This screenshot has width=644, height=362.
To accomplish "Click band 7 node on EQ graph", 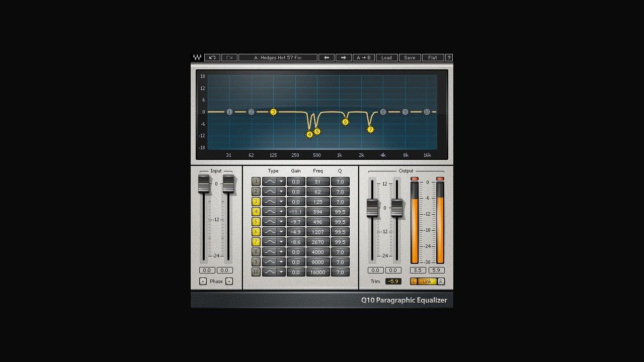I will 370,130.
